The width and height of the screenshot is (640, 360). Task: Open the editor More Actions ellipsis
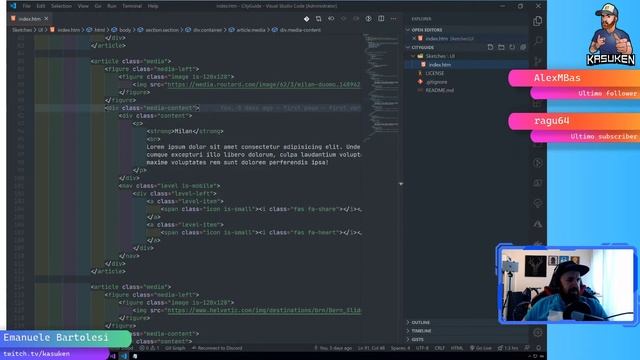point(393,19)
